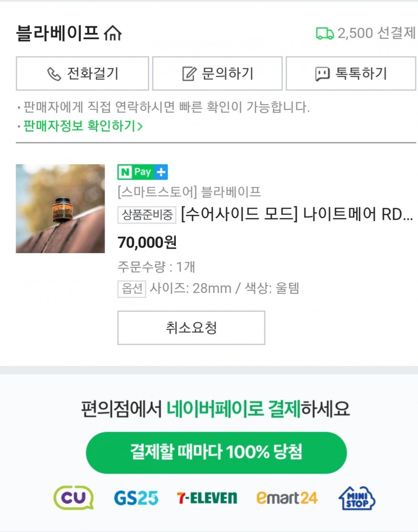
Task: Select the MINI STOP logo
Action: pyautogui.click(x=357, y=498)
